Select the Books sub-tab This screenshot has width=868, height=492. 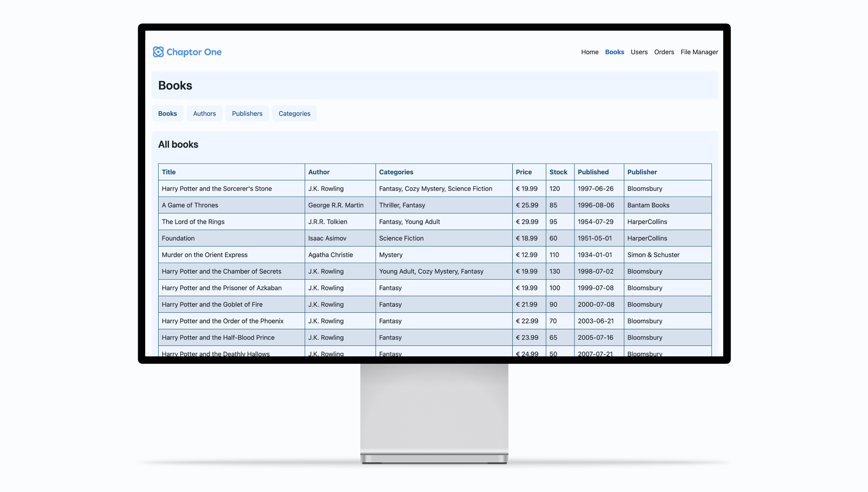tap(168, 114)
